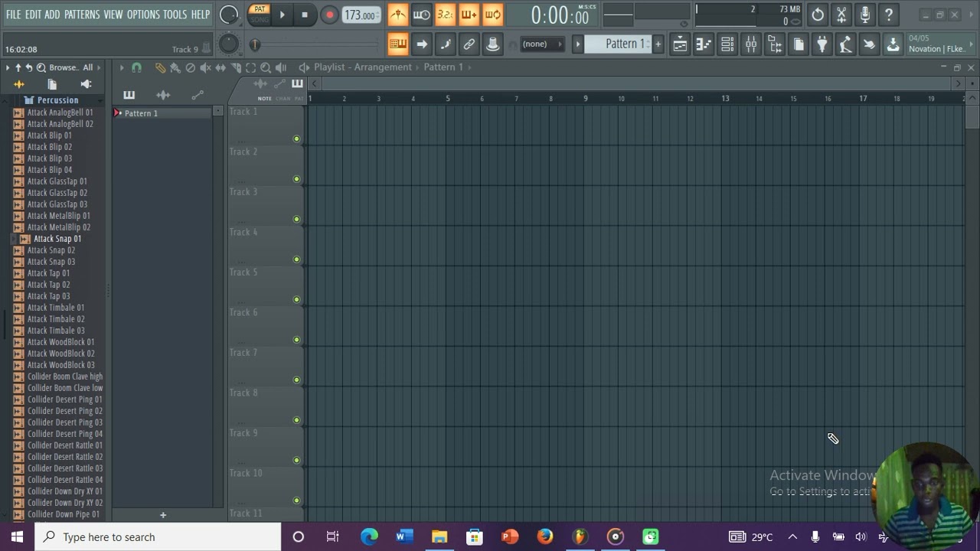Screen dimensions: 980x551
Task: Click the plus button below picker panel
Action: (x=162, y=515)
